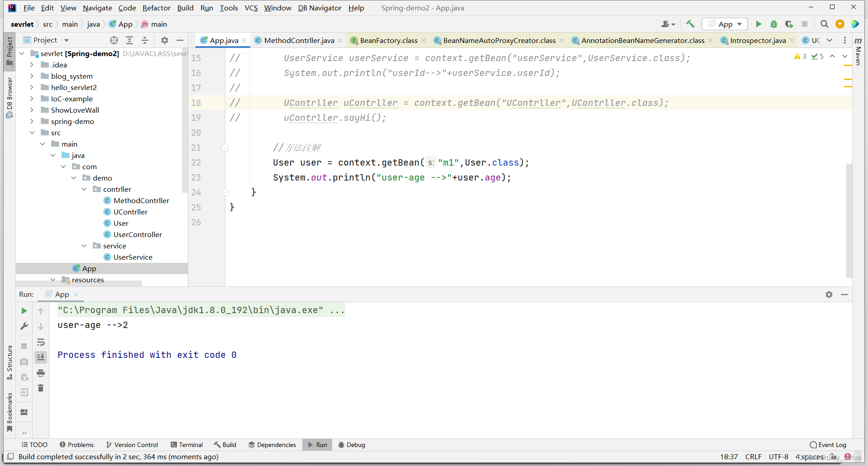
Task: Toggle scroll to end in console
Action: click(x=41, y=357)
